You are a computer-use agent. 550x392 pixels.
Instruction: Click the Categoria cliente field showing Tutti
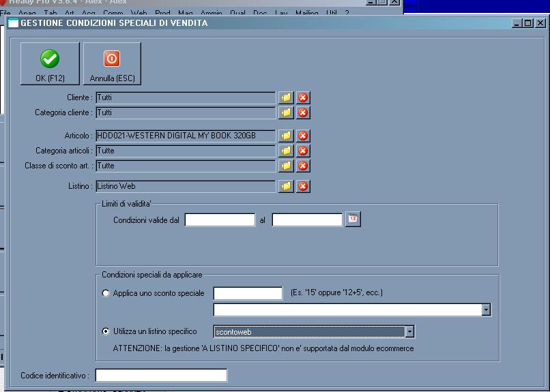tap(186, 112)
